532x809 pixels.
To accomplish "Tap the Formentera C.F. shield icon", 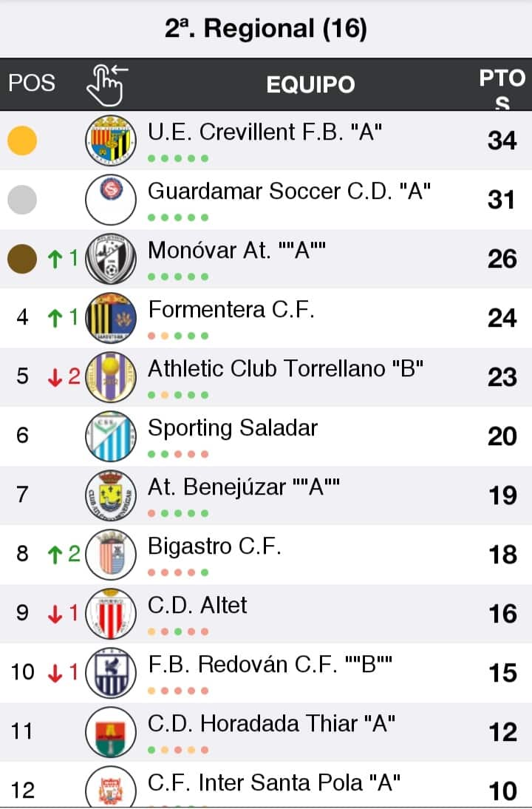I will [111, 318].
